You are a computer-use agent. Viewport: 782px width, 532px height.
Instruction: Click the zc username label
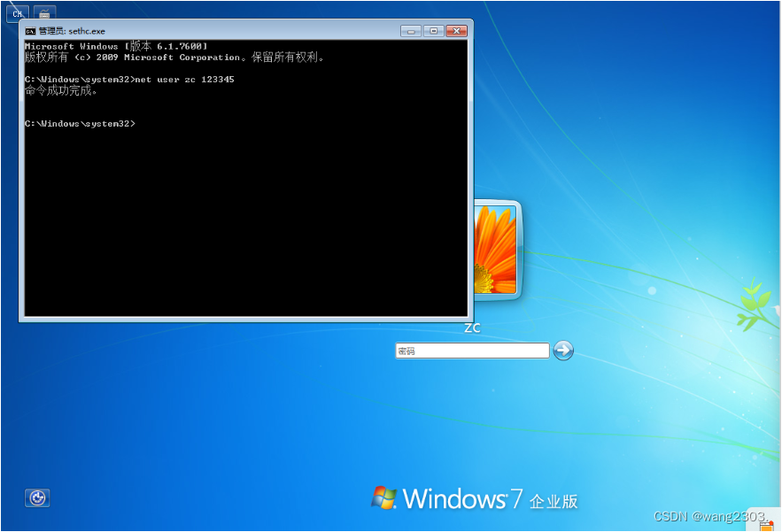(x=472, y=328)
